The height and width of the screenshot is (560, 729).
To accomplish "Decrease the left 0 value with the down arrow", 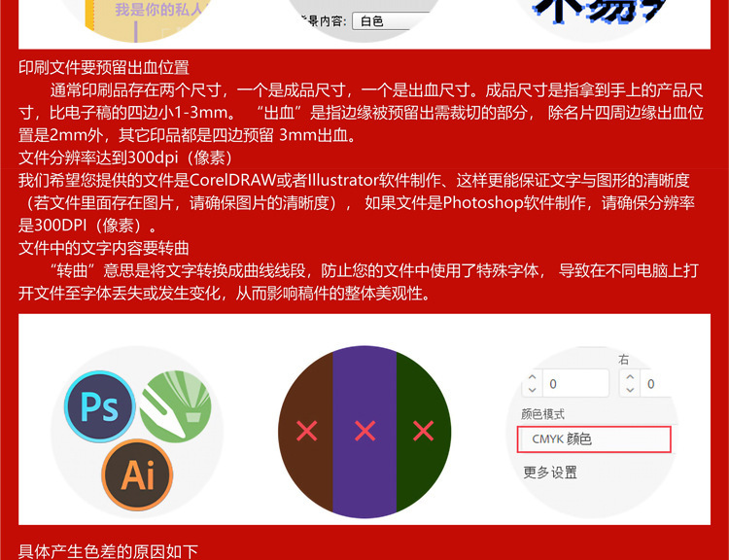I will 533,390.
